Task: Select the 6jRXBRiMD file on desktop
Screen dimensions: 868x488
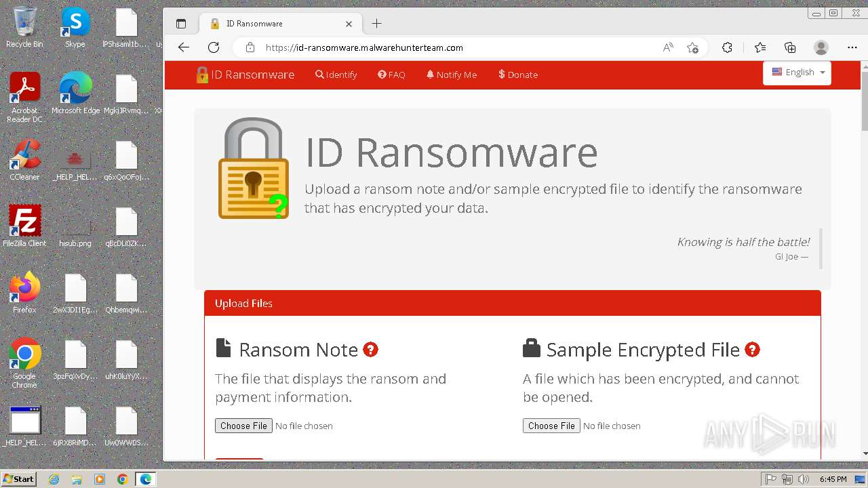Action: [x=75, y=426]
